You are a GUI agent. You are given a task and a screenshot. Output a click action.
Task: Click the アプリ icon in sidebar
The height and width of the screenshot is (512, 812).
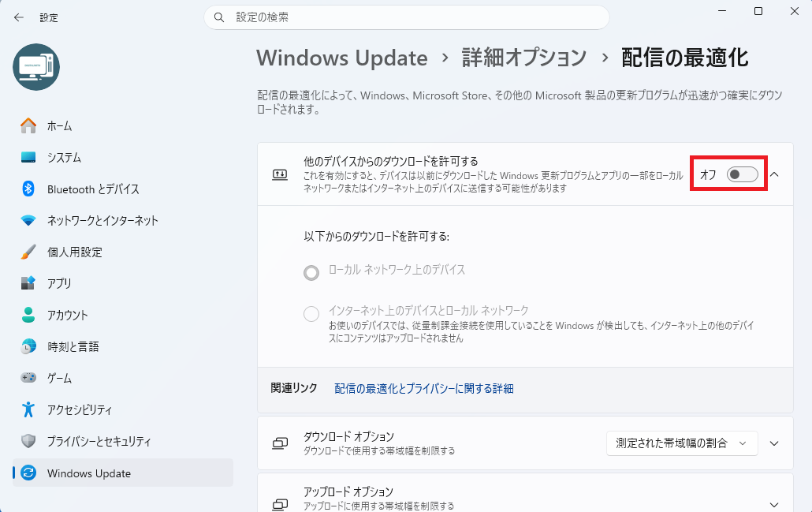pyautogui.click(x=28, y=283)
